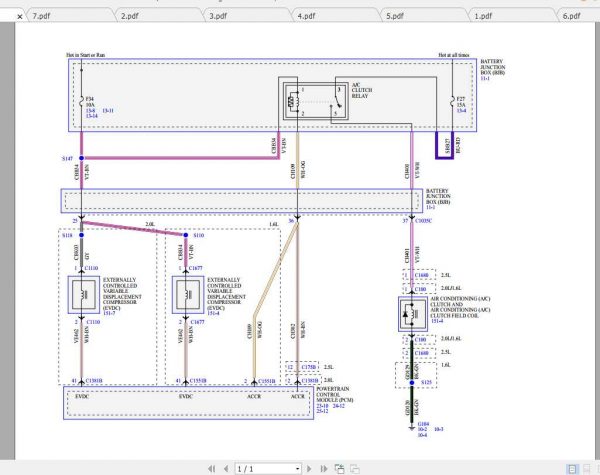Click the POWERTRAIN CONTROL MODULE (PCM) label
Viewport: 600px width, 475px height.
pyautogui.click(x=335, y=395)
